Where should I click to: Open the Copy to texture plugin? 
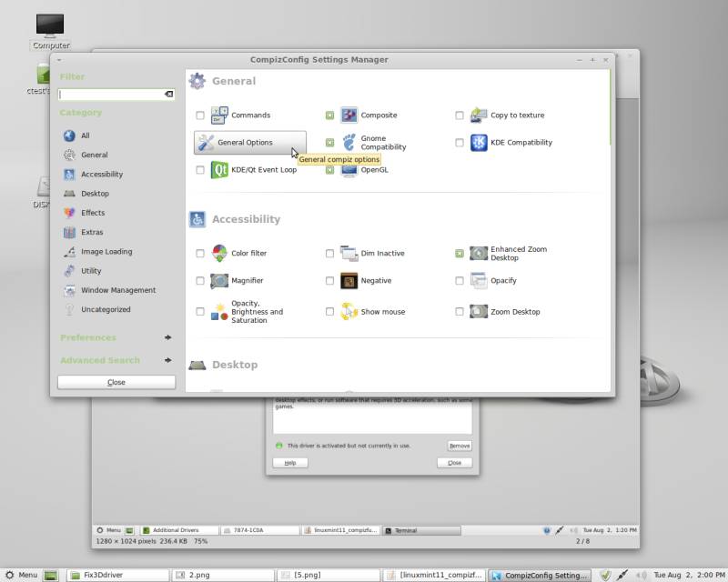(508, 115)
